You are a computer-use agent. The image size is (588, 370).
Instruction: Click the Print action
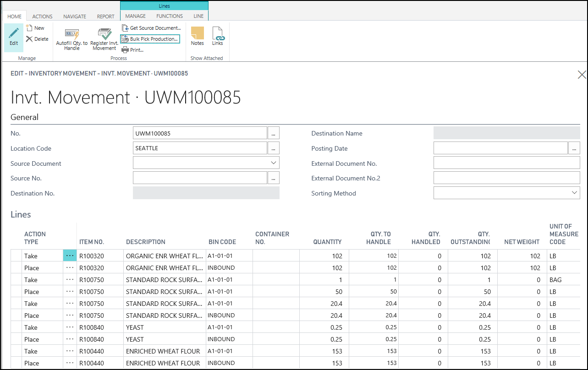click(133, 50)
